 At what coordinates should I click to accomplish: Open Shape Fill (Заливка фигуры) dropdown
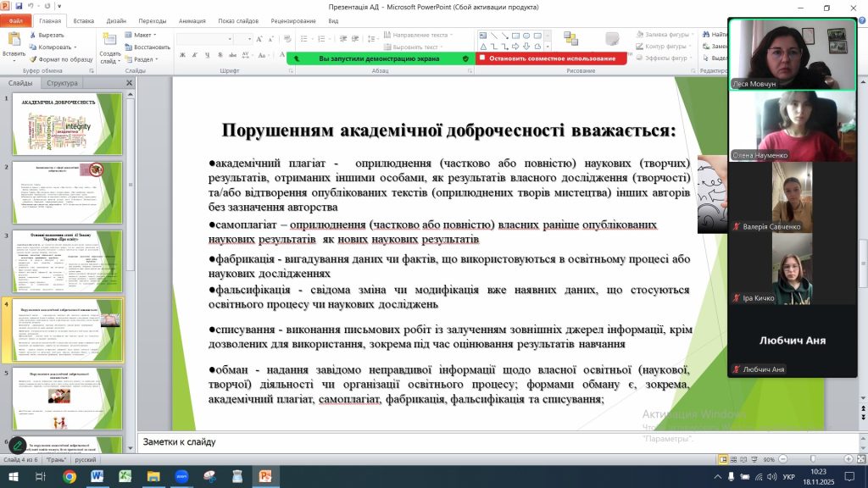point(665,34)
